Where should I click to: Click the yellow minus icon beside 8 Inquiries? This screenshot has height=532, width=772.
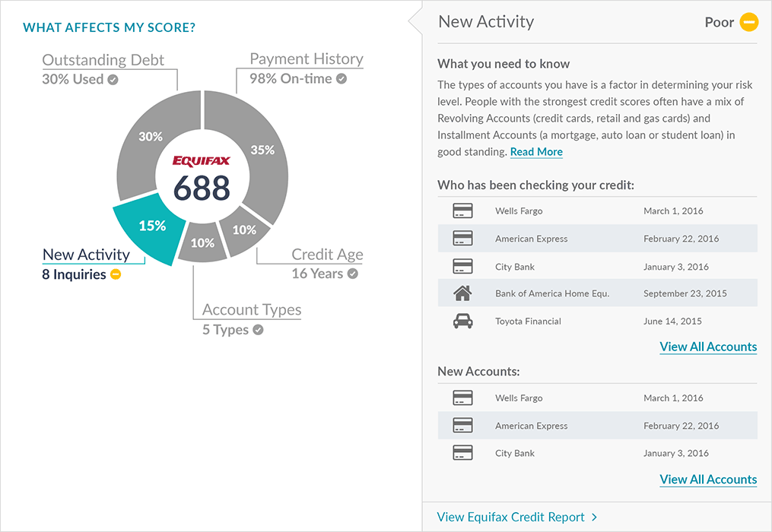[x=116, y=274]
